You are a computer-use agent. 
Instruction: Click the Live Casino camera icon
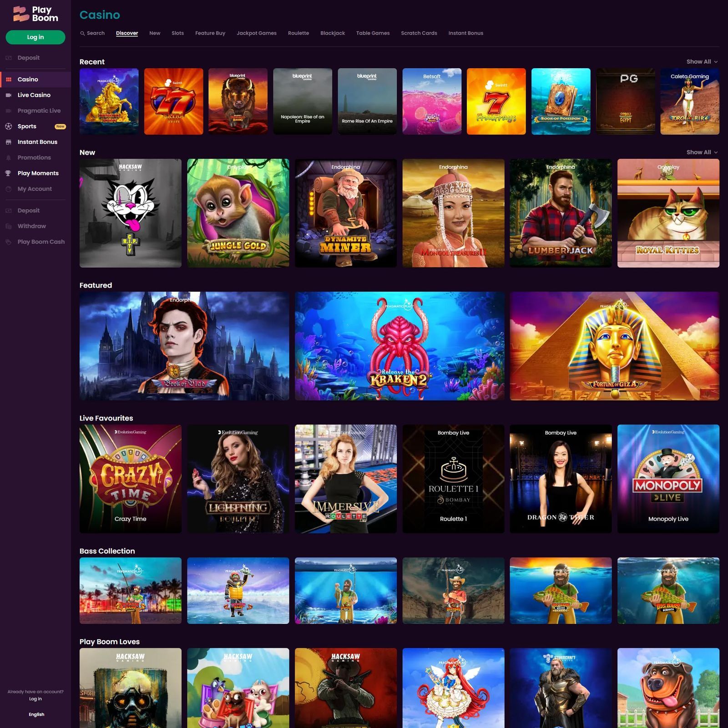pyautogui.click(x=9, y=95)
